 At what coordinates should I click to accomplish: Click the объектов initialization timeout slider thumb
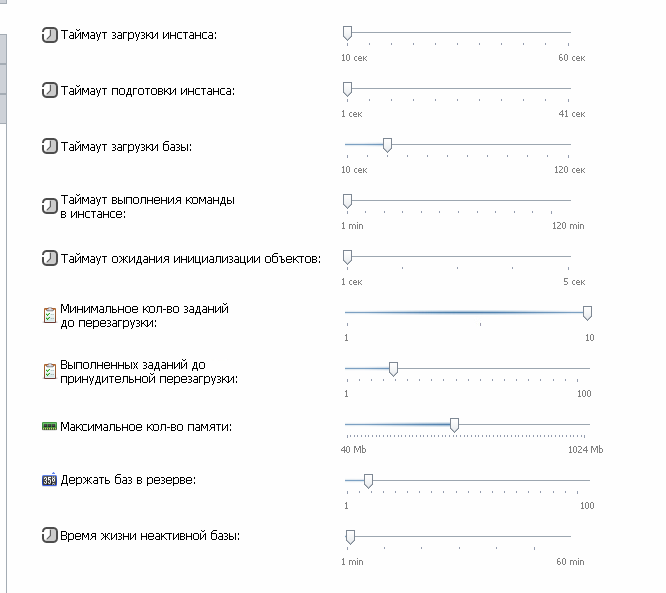pyautogui.click(x=347, y=257)
